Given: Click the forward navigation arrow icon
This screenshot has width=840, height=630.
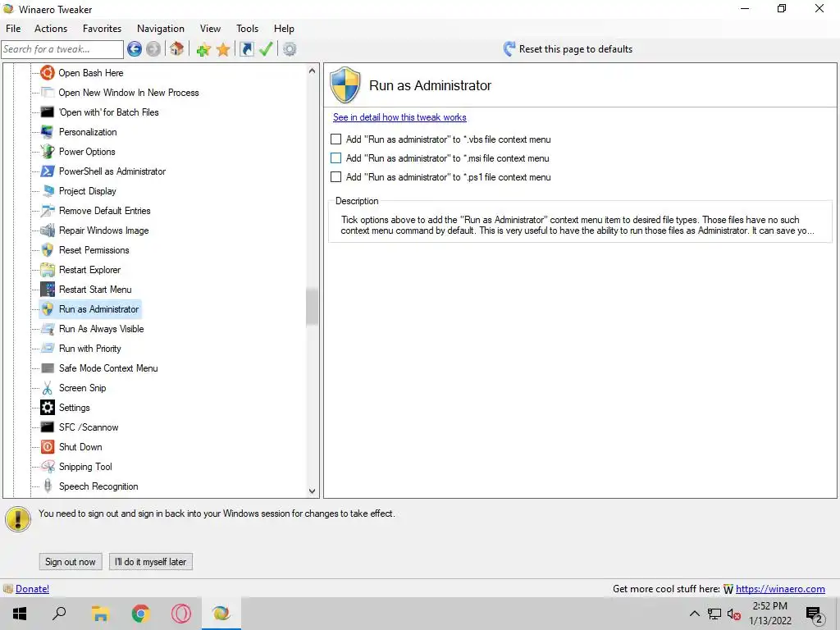Looking at the screenshot, I should point(153,49).
